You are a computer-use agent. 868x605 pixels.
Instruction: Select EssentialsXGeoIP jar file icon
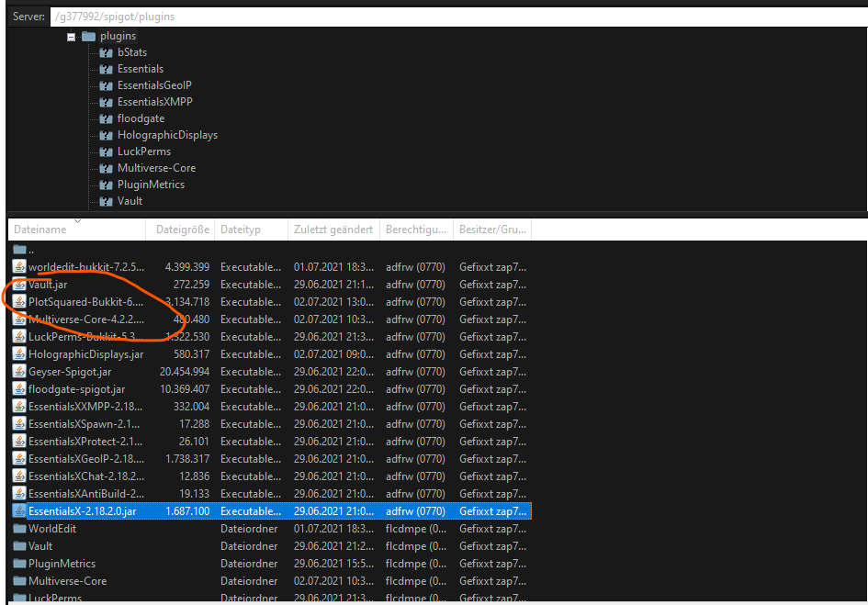point(19,459)
